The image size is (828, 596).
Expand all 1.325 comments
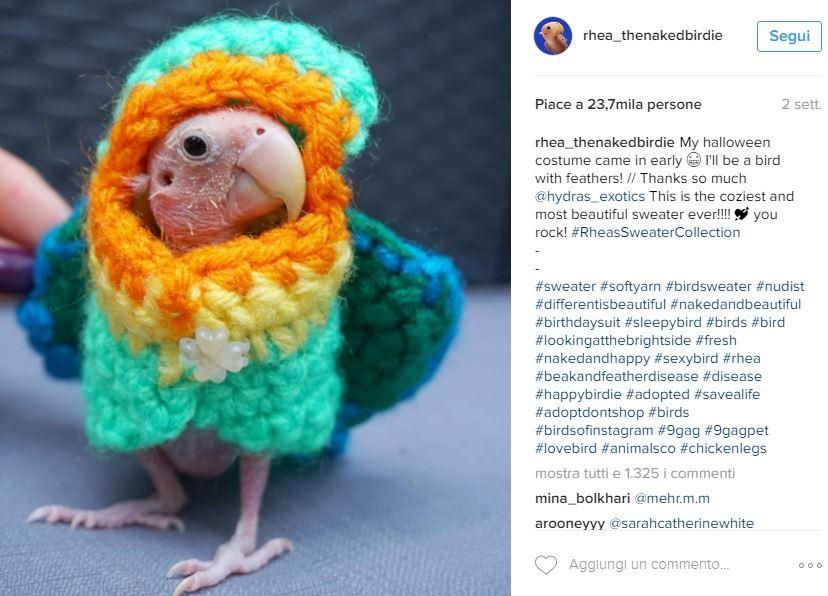(x=635, y=473)
